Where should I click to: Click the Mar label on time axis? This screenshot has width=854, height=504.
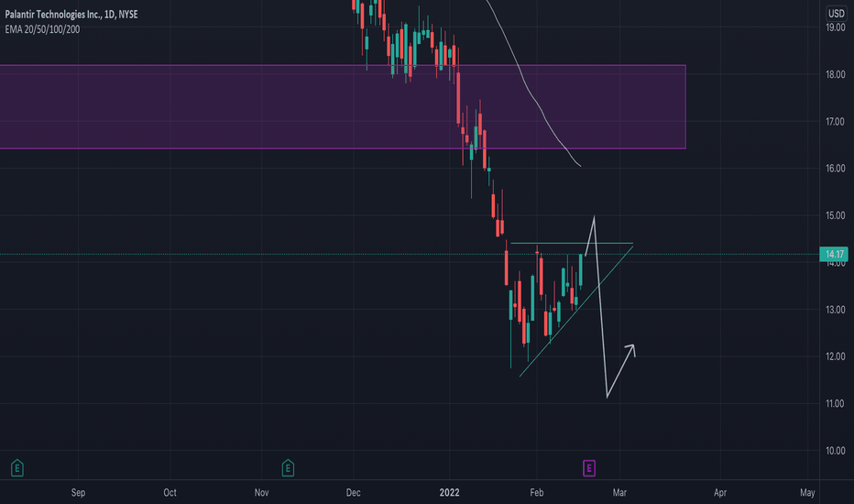click(x=619, y=493)
